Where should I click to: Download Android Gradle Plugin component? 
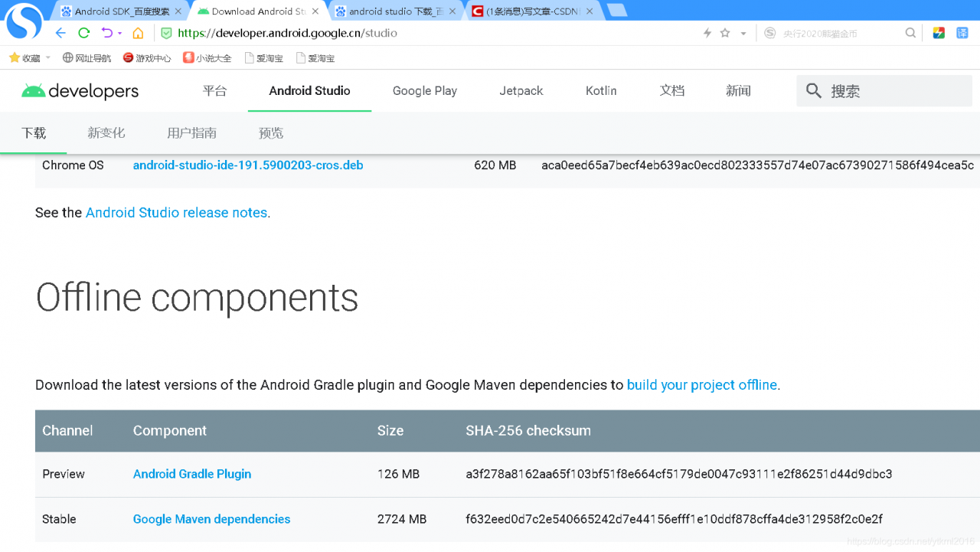click(x=192, y=474)
